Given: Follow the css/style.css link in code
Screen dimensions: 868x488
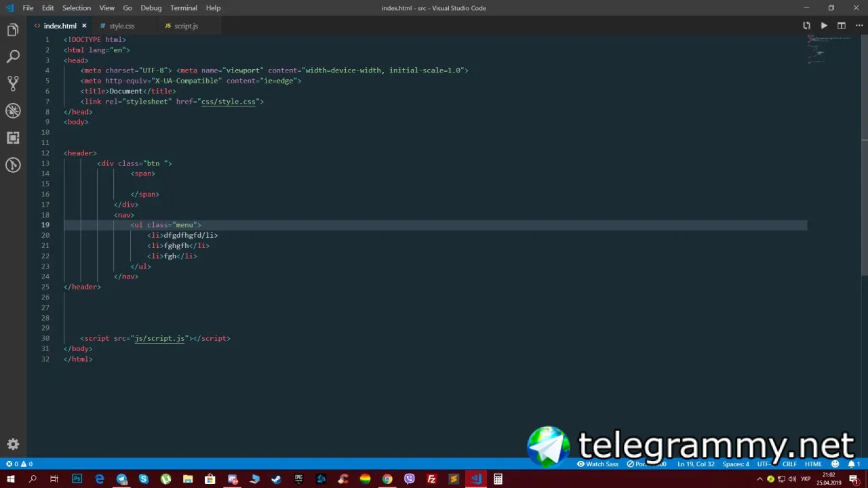Looking at the screenshot, I should [228, 102].
